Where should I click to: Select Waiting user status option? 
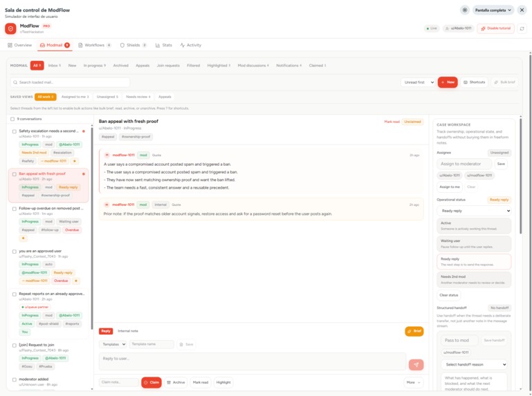[474, 244]
